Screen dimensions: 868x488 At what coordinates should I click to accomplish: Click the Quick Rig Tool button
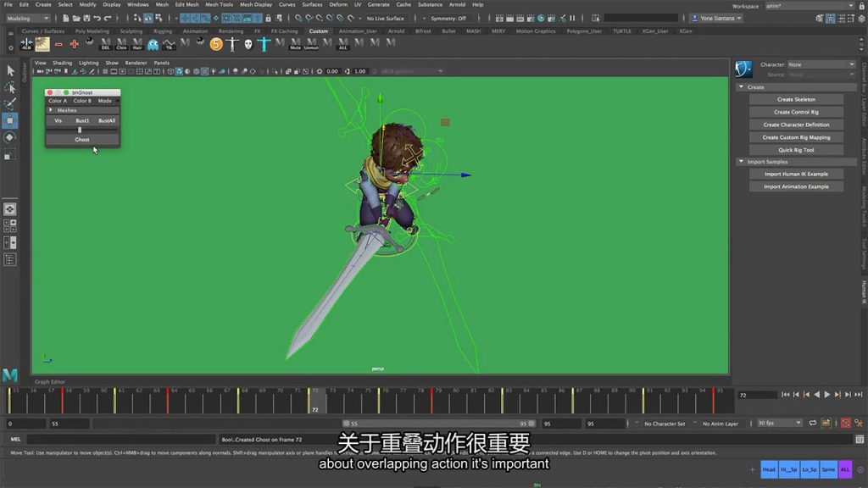[796, 150]
